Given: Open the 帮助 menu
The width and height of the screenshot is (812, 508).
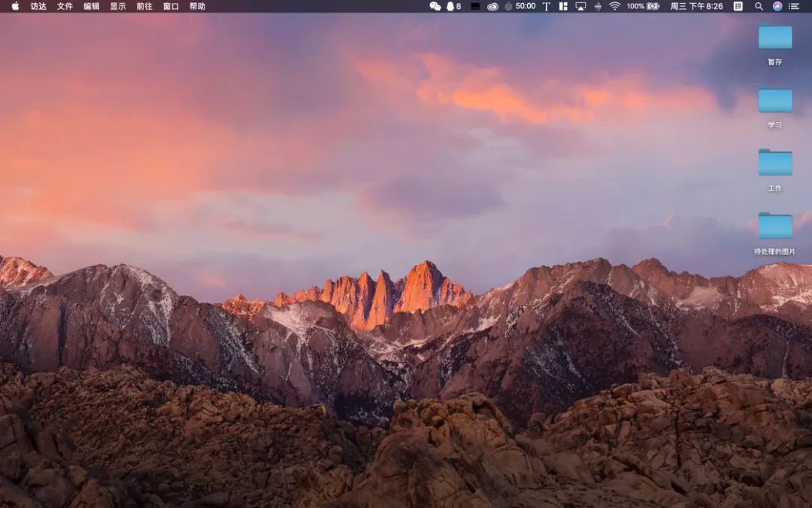Looking at the screenshot, I should pos(197,6).
